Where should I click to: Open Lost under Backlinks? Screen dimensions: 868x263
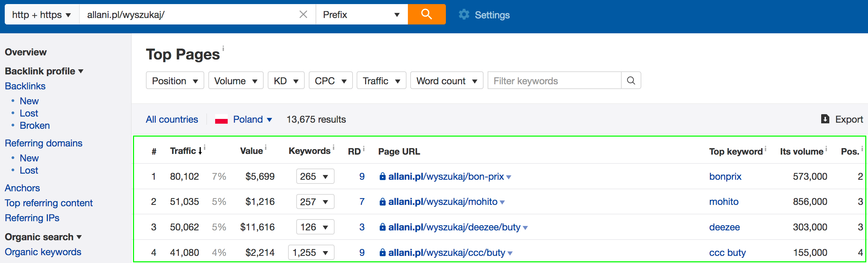(29, 113)
